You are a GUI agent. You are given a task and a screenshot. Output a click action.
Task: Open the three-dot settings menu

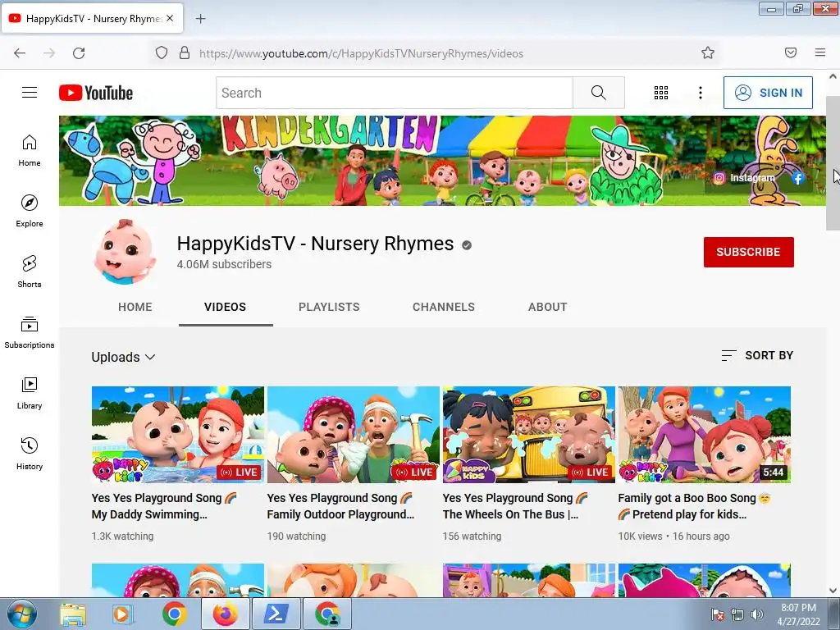click(701, 93)
